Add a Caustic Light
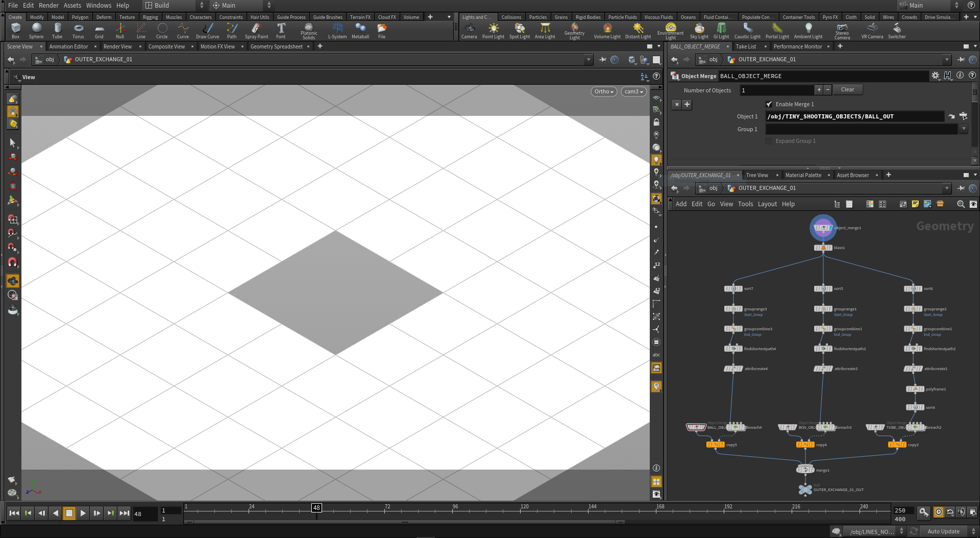Viewport: 980px width, 538px height. click(747, 31)
